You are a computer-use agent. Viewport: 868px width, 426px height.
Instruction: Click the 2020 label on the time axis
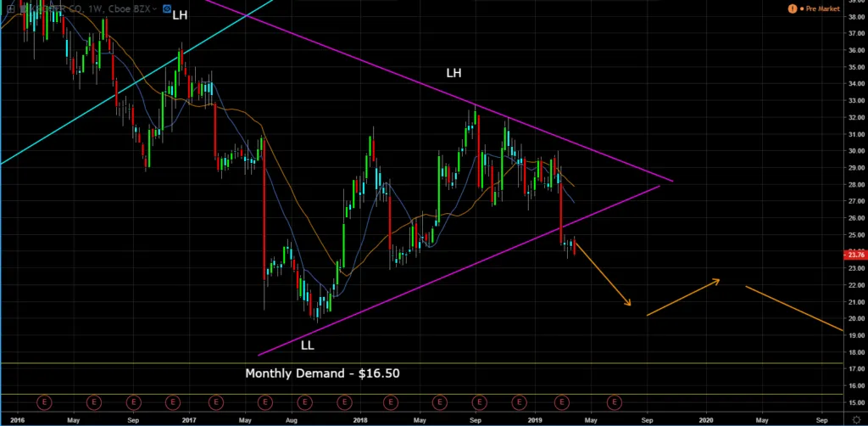[x=706, y=420]
